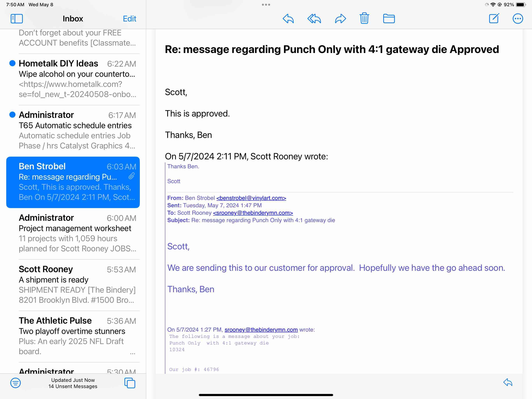This screenshot has height=399, width=532.
Task: Toggle the sidebar panel icon
Action: tap(17, 19)
